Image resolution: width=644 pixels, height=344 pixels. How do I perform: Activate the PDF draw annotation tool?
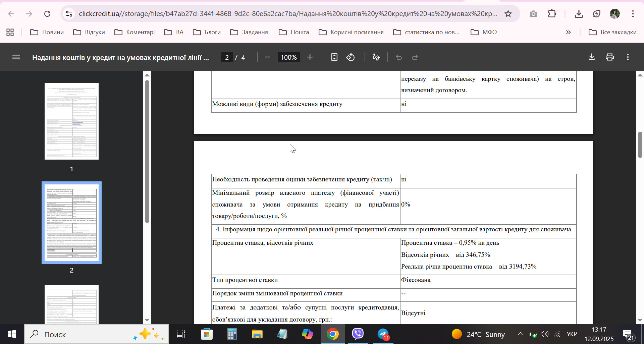coord(376,57)
